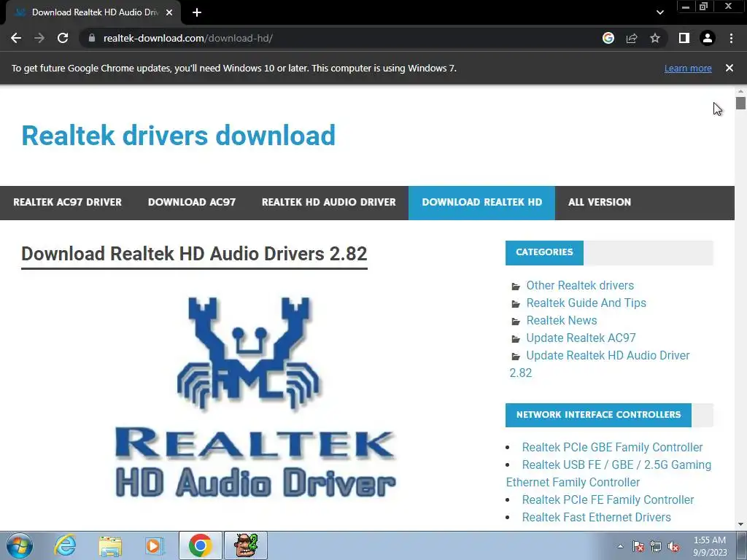This screenshot has height=560, width=747.
Task: Open Chrome three-dot menu
Action: coord(731,38)
